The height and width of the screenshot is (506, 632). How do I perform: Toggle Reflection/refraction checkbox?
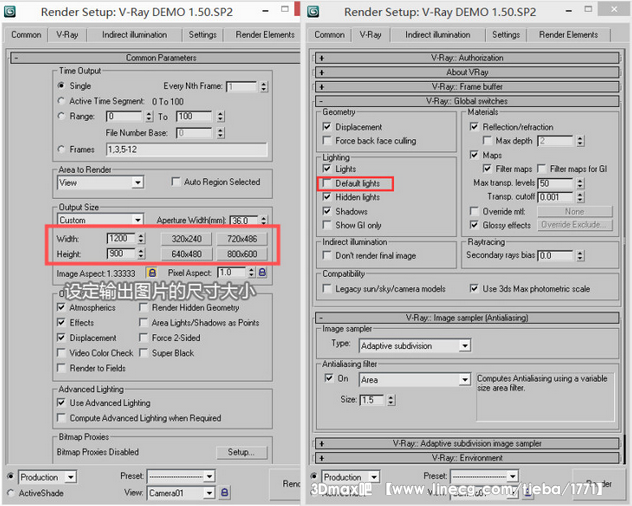coord(474,127)
